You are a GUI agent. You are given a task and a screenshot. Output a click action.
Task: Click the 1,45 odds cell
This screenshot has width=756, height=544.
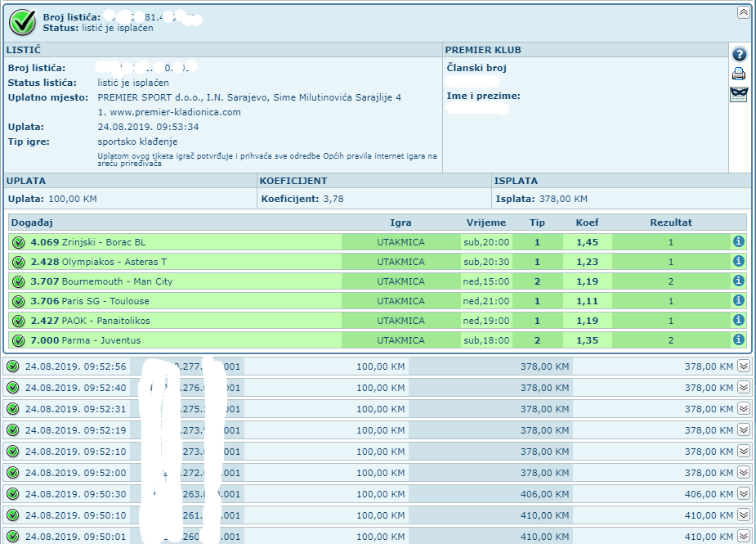(588, 242)
